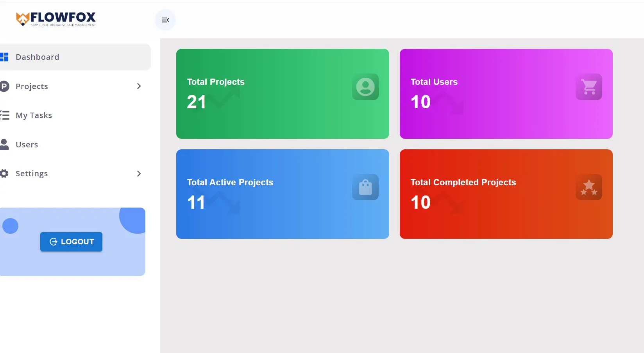Click the 'Total Active Projects' label
Viewport: 644px width, 353px height.
[x=230, y=182]
